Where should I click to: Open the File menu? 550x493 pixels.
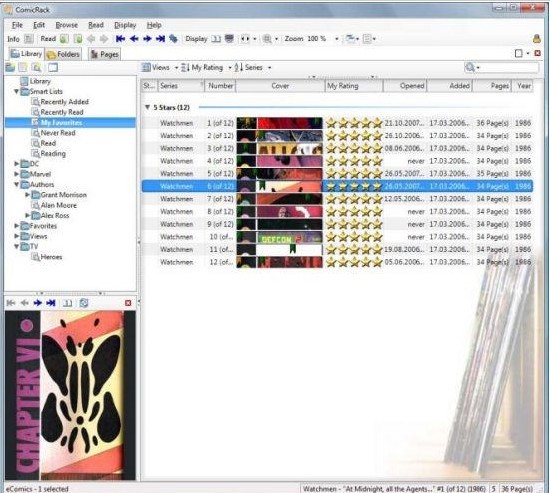pos(17,25)
